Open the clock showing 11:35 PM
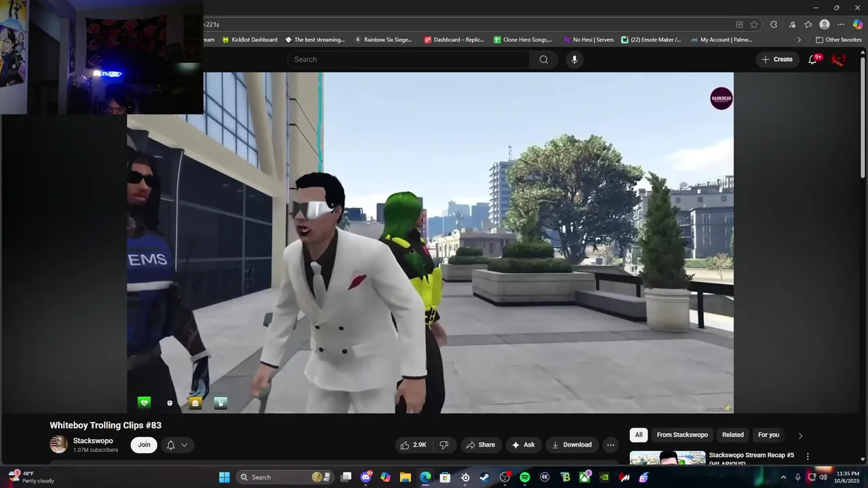The width and height of the screenshot is (868, 488). (x=848, y=477)
